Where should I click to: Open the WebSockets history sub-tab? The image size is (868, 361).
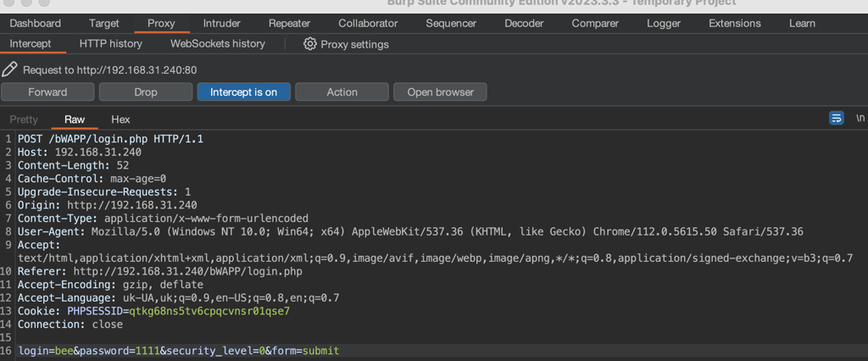point(218,43)
